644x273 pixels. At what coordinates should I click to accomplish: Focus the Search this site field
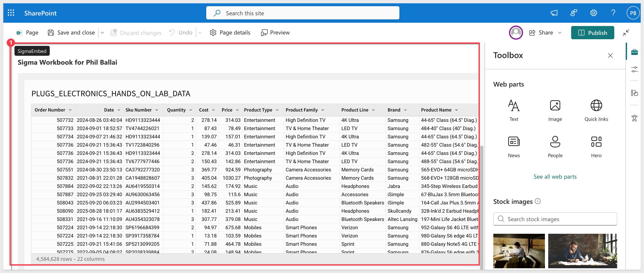(x=303, y=13)
